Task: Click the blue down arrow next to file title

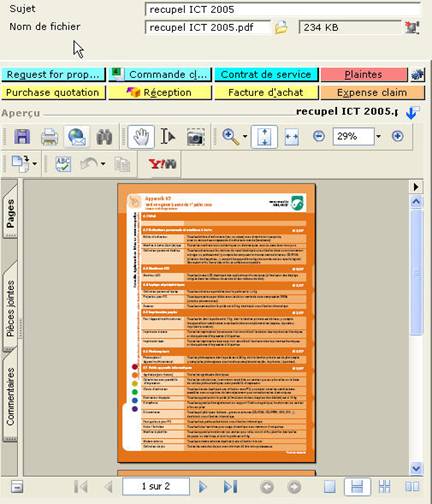Action: [x=412, y=113]
